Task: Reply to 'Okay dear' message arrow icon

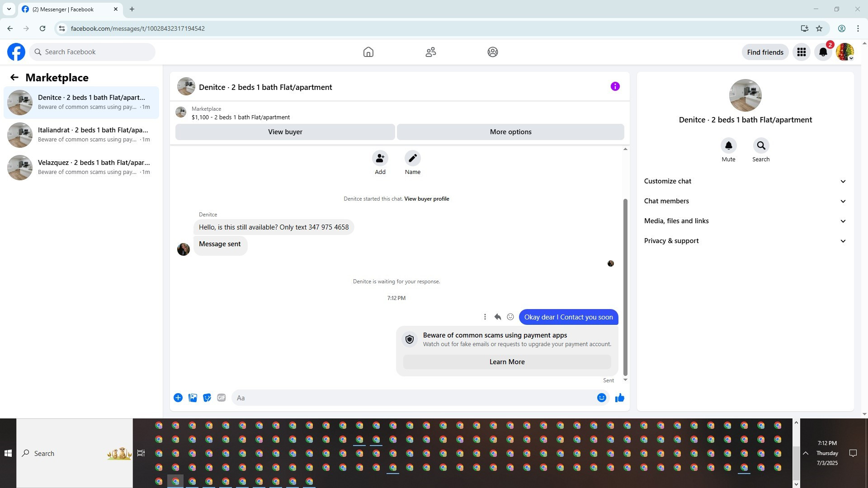Action: click(498, 317)
